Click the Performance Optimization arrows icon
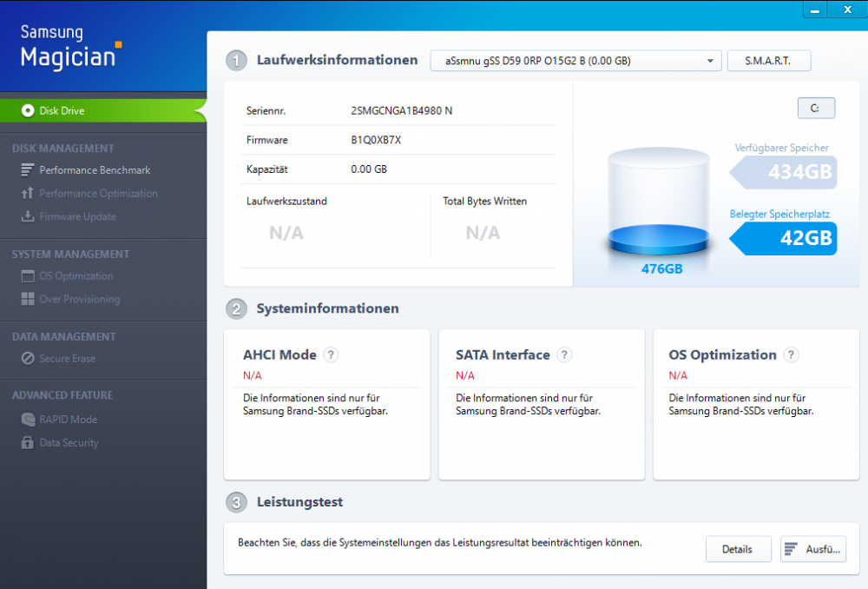 tap(28, 194)
